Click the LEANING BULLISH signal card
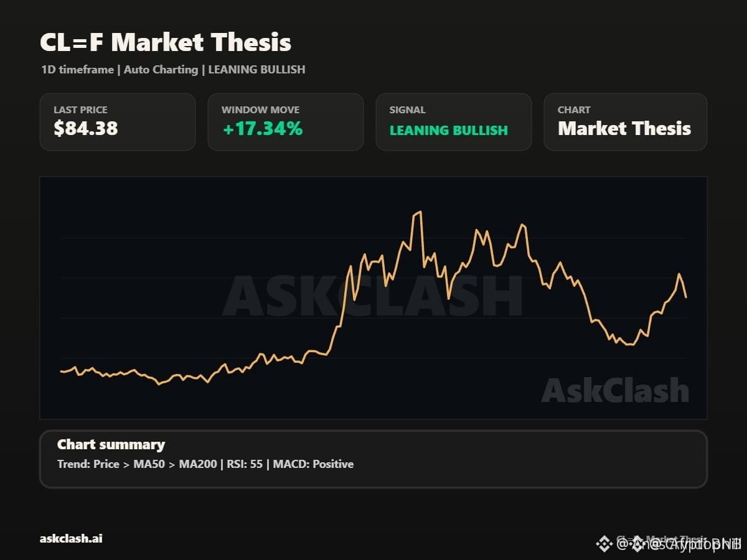This screenshot has width=747, height=560. 454,122
